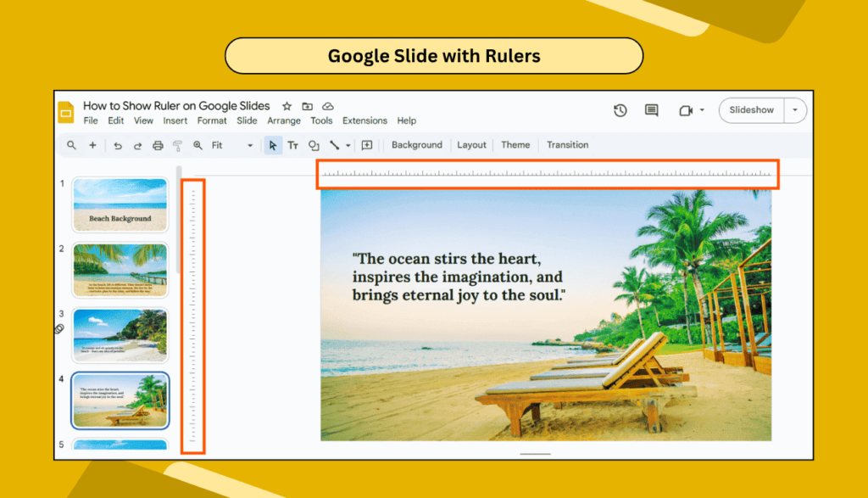Star the presentation
The width and height of the screenshot is (868, 498).
pyautogui.click(x=286, y=106)
